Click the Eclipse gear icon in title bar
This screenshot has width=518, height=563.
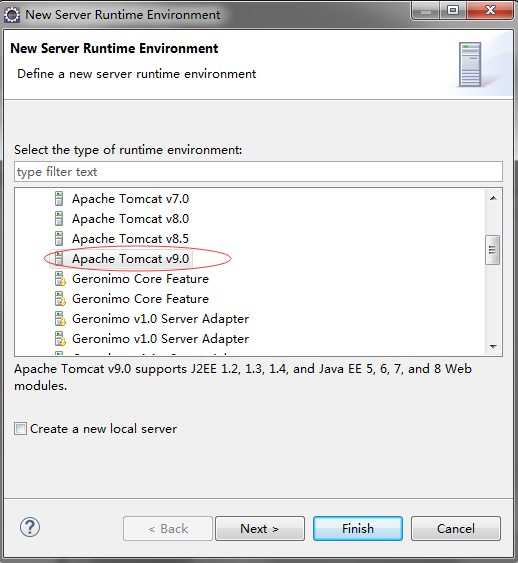pos(12,15)
